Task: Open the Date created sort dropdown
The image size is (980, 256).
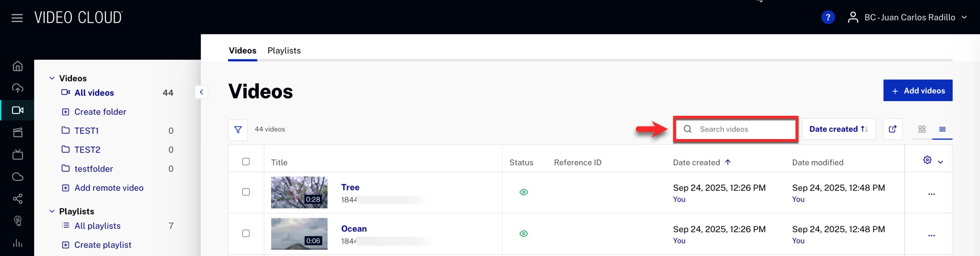Action: (x=838, y=129)
